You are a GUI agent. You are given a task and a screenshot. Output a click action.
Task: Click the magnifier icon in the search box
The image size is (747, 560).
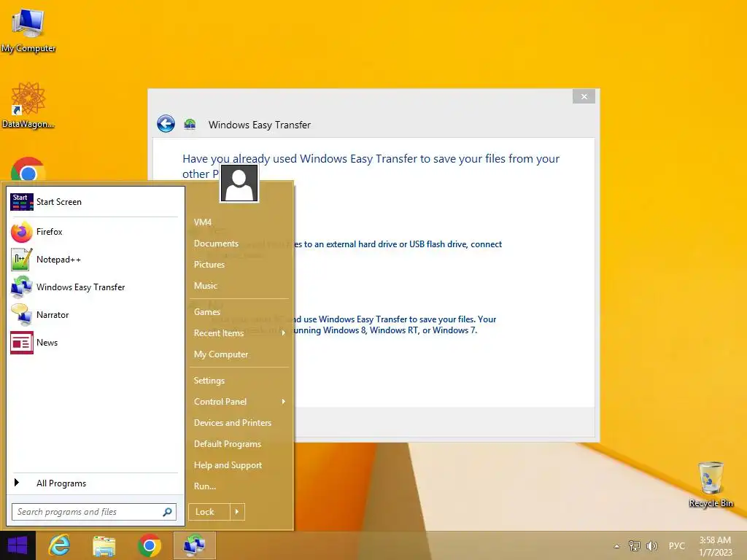167,512
